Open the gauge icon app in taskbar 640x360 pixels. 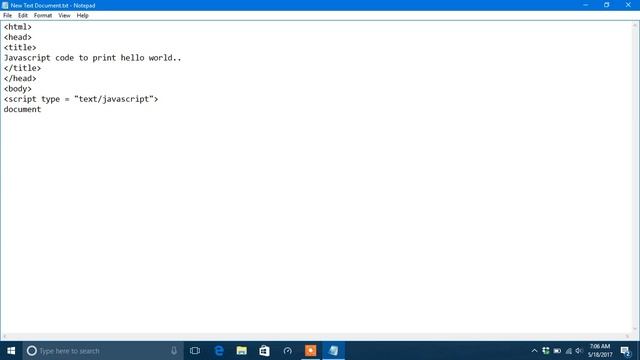click(x=287, y=351)
